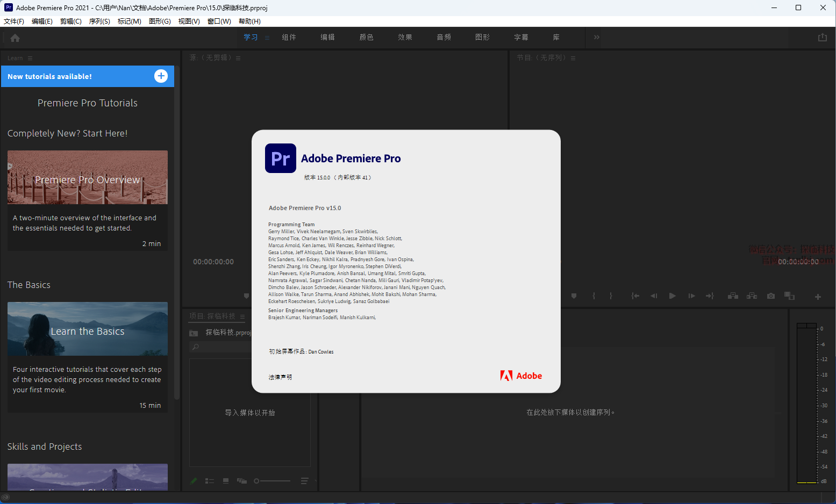Switch to the 颜色 workspace tab
The width and height of the screenshot is (836, 504).
click(366, 38)
